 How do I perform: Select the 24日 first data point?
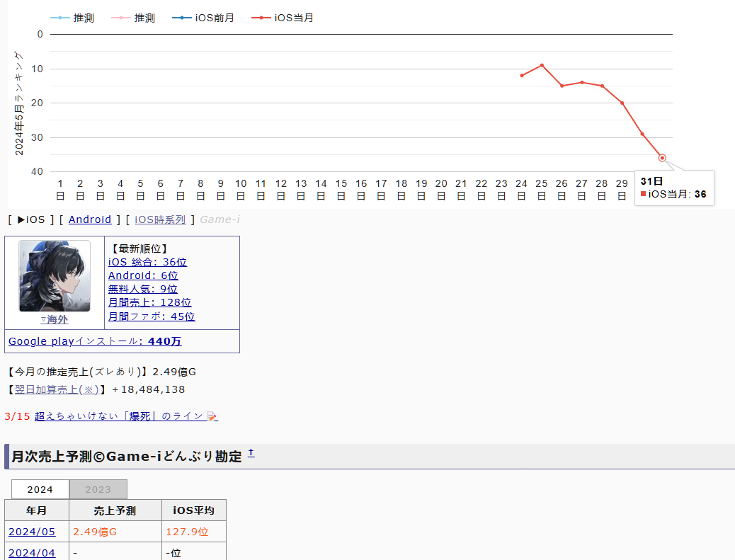(x=522, y=76)
